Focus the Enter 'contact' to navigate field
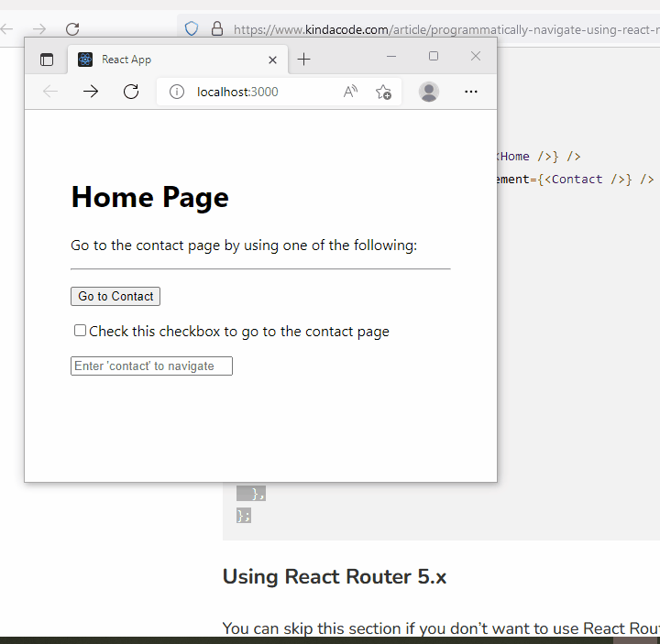Image resolution: width=660 pixels, height=644 pixels. coord(151,366)
